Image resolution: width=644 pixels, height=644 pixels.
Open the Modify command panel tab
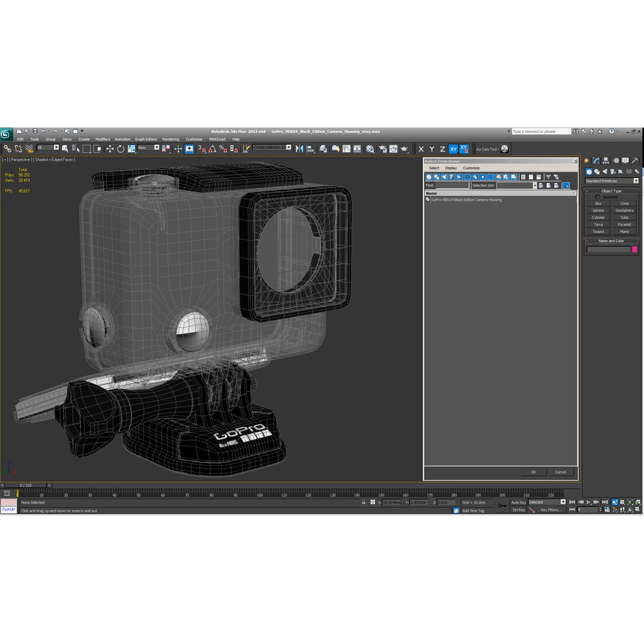click(596, 160)
